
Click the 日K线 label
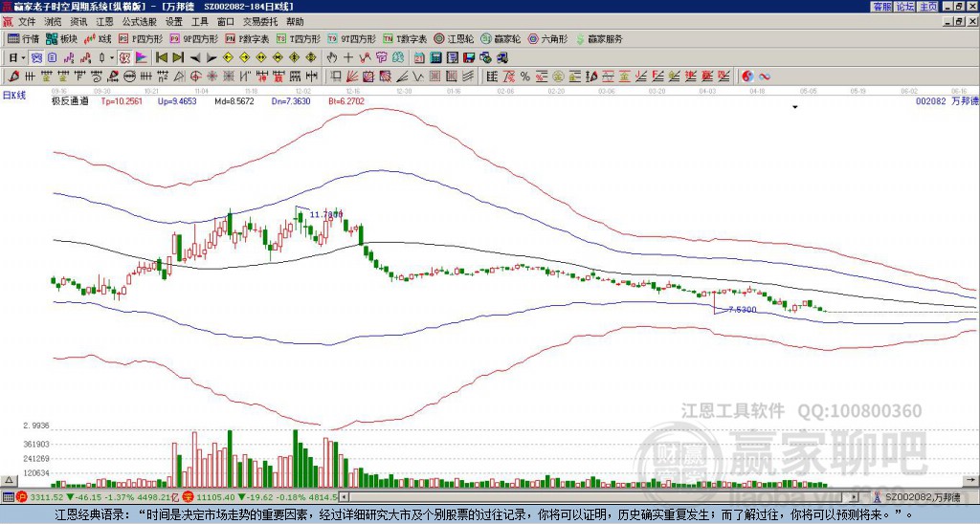tap(14, 95)
